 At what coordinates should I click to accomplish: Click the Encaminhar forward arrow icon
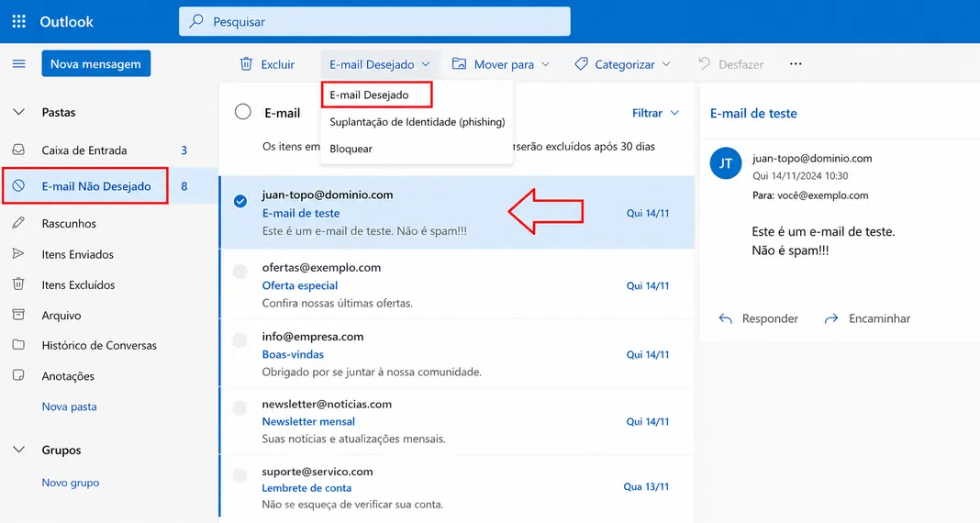click(x=831, y=318)
